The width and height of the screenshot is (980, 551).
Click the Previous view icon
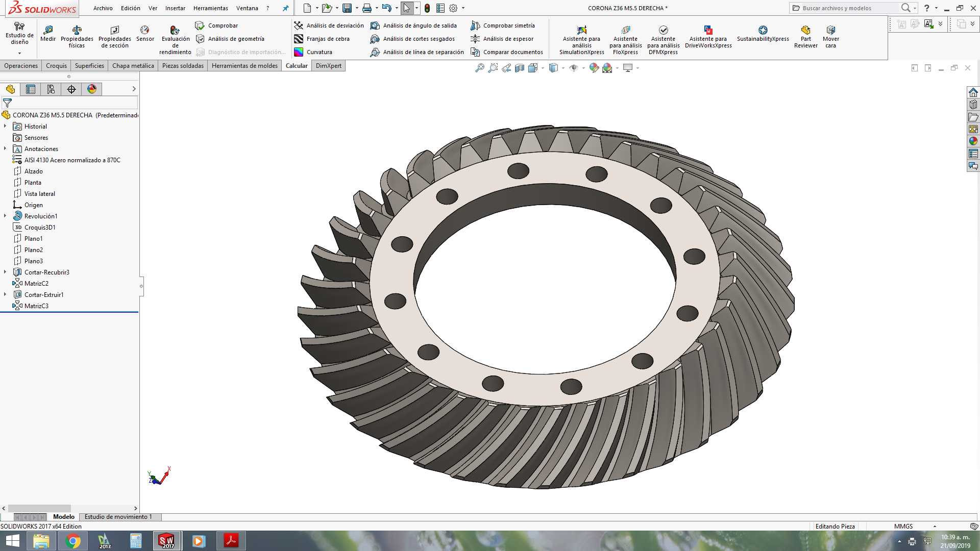[x=506, y=68]
